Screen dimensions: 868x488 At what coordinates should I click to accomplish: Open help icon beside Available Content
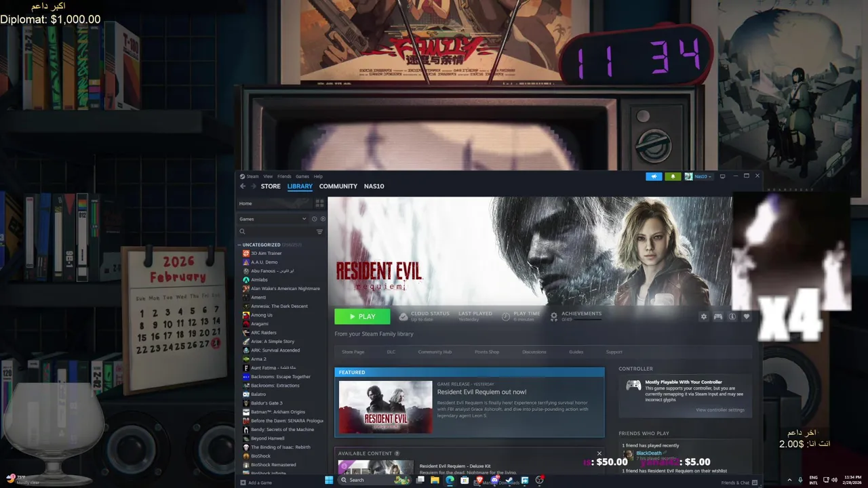click(397, 453)
